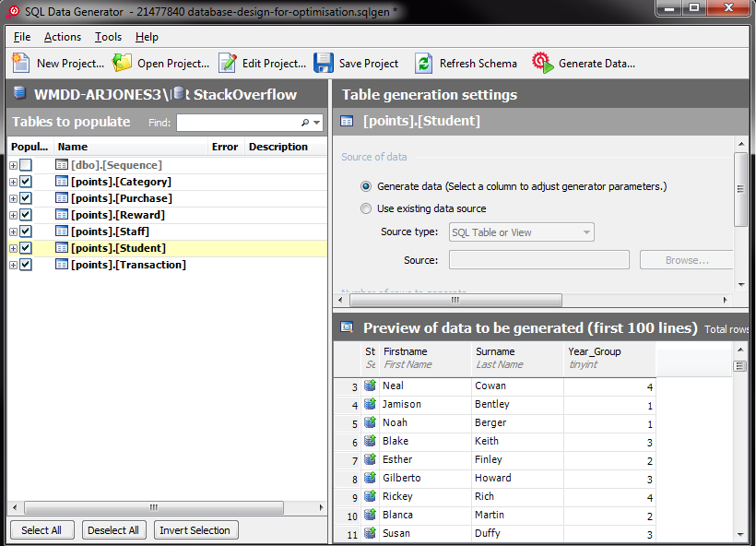Click the Save Project floppy disk icon
This screenshot has width=756, height=546.
(323, 64)
